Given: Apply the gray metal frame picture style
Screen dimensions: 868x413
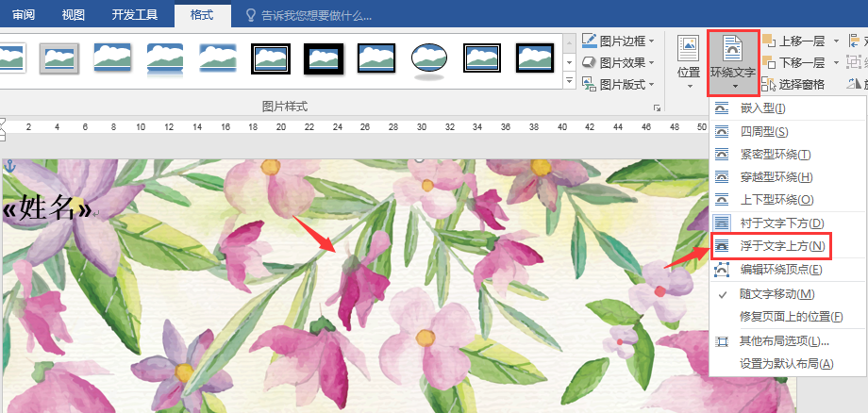Looking at the screenshot, I should click(59, 58).
